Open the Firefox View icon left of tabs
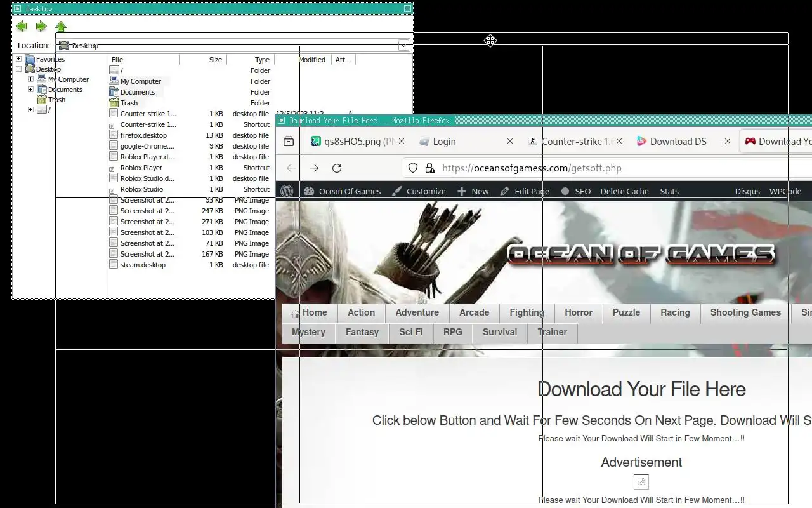The width and height of the screenshot is (812, 508). coord(289,142)
